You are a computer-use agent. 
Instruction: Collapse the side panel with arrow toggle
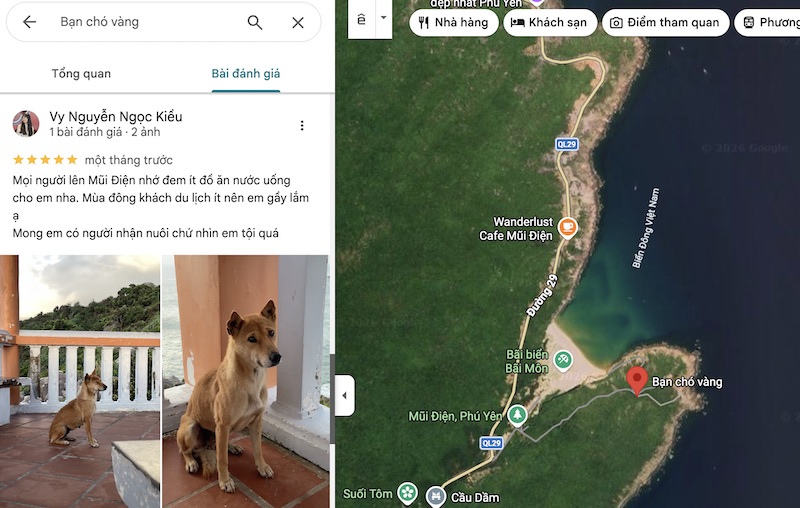tap(345, 395)
